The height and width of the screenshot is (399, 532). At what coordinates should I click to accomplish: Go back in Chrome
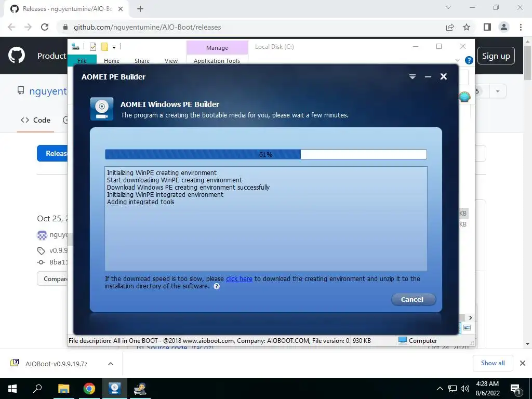coord(11,27)
